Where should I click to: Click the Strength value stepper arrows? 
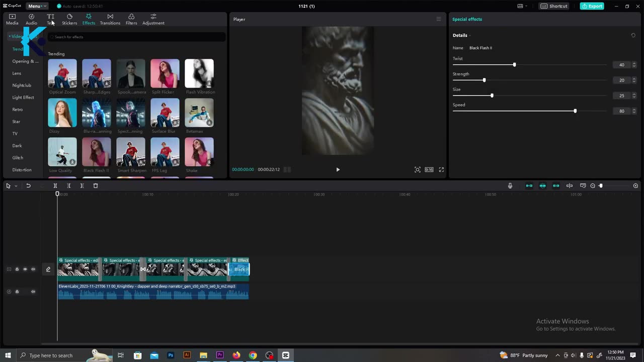tap(634, 80)
